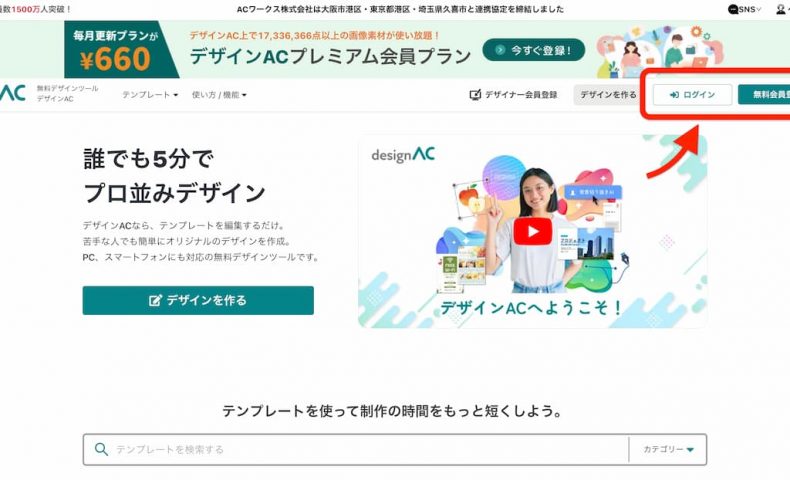
Task: Click the search magnifier icon
Action: click(x=101, y=449)
